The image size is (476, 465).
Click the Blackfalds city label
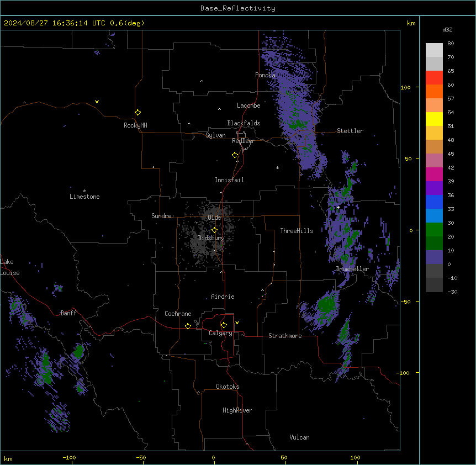point(244,123)
